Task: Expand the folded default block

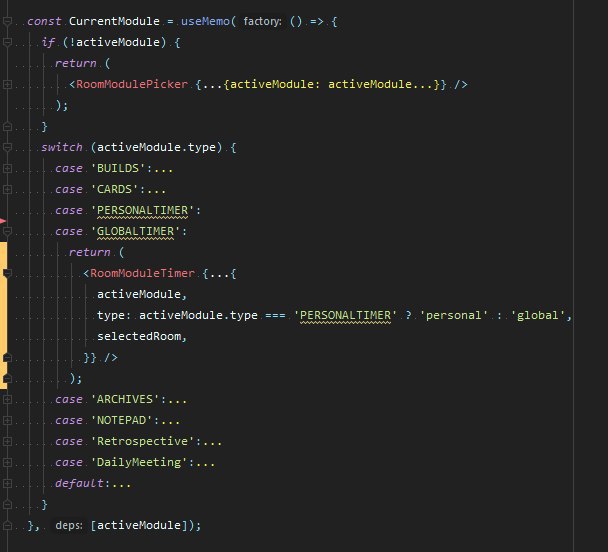Action: pos(7,483)
